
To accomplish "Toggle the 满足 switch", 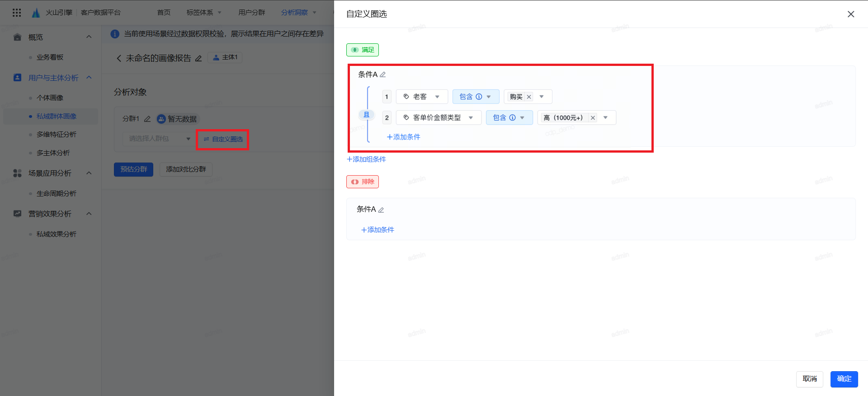I will (363, 50).
